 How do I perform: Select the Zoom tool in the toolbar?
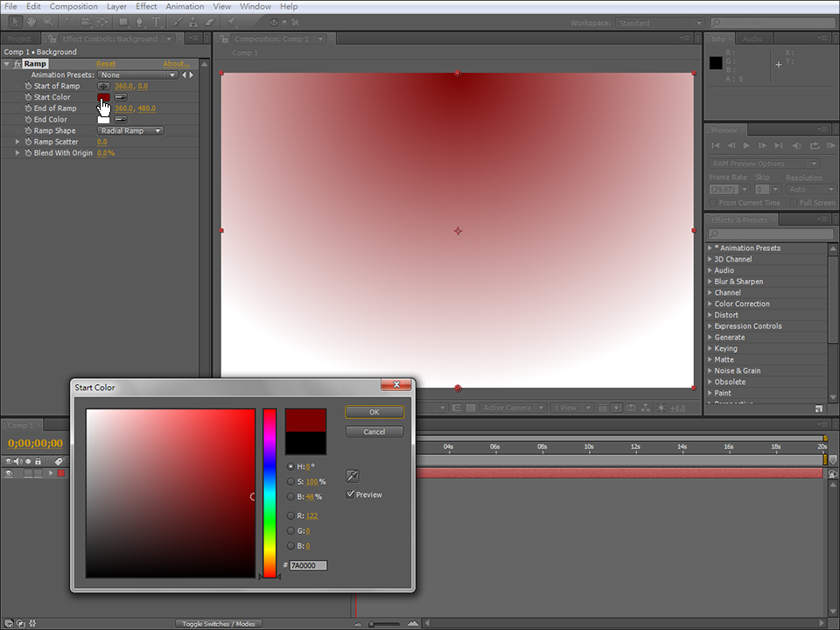(50, 21)
